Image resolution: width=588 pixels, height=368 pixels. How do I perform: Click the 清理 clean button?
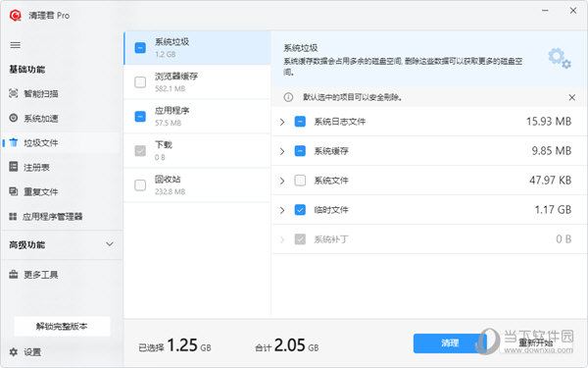(450, 343)
